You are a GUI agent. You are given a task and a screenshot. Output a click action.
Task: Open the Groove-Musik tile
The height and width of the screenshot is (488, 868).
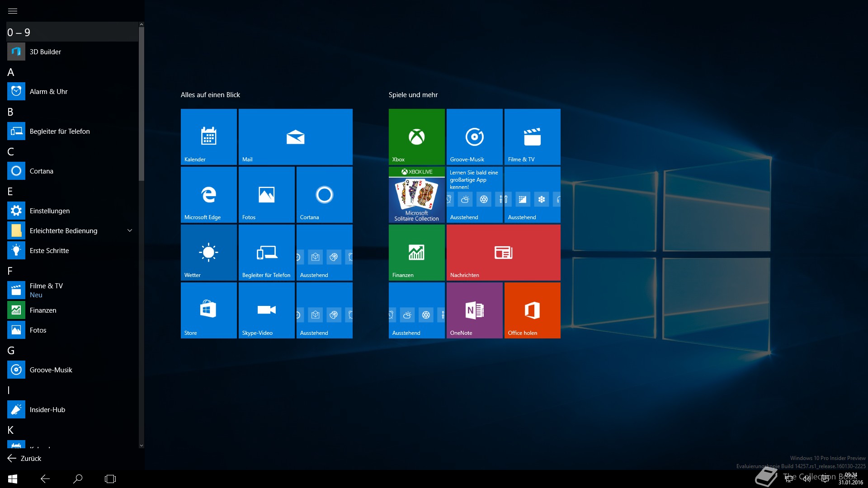pos(475,137)
